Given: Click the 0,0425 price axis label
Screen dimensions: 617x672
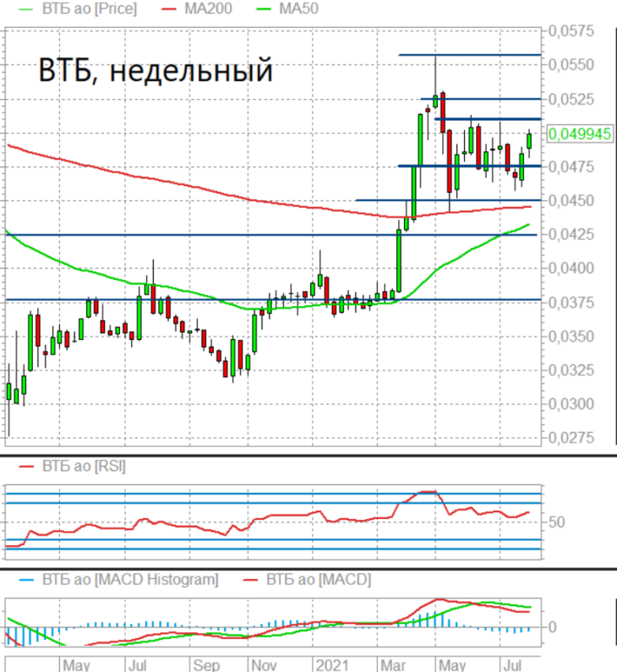Looking at the screenshot, I should (x=571, y=234).
